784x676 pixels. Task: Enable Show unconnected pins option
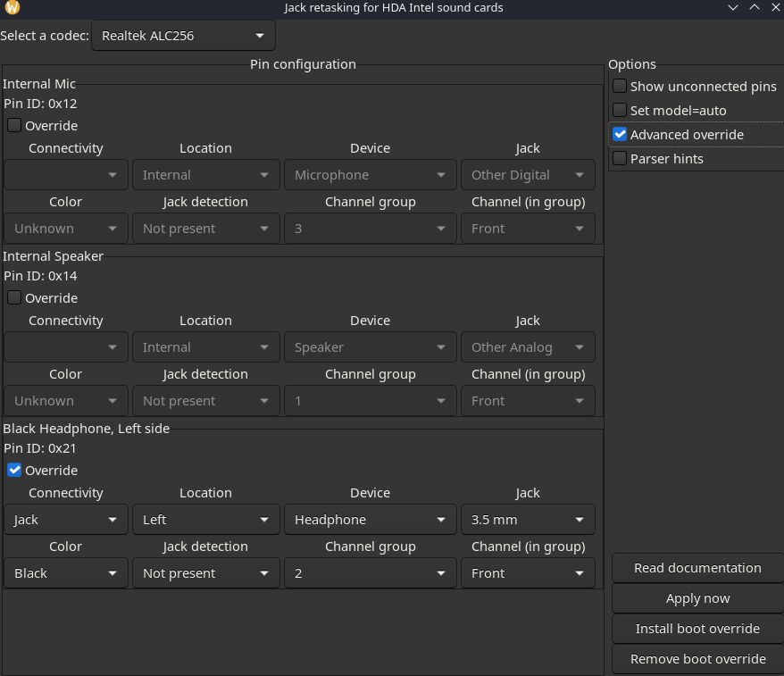[620, 87]
